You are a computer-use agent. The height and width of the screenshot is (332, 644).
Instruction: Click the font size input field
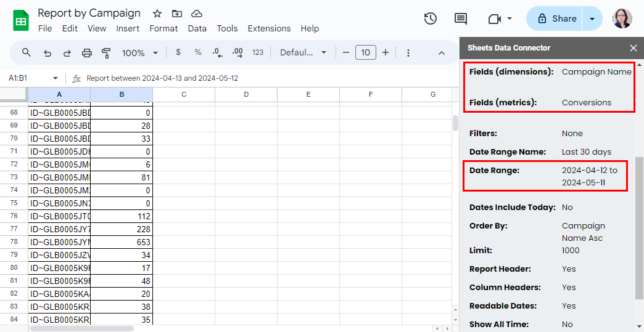coord(365,52)
